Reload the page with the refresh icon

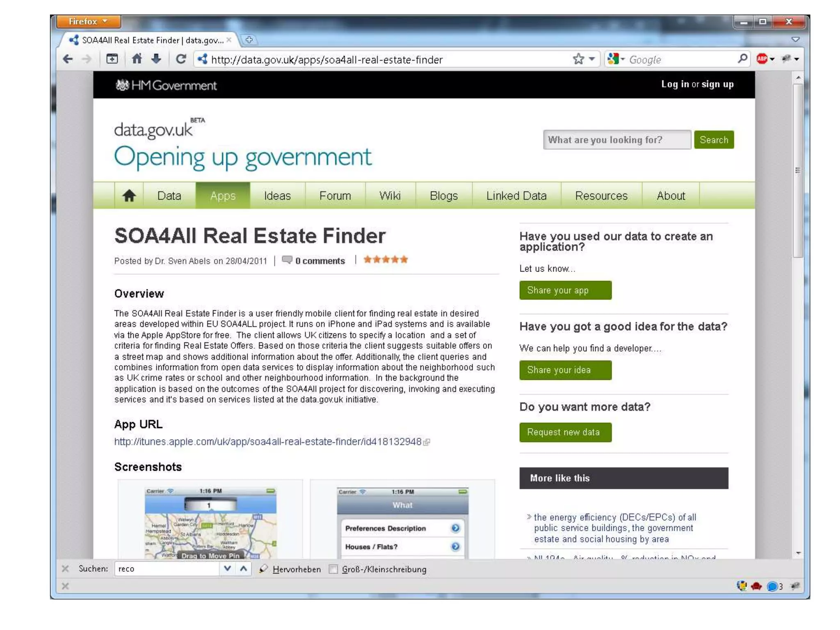tap(180, 59)
